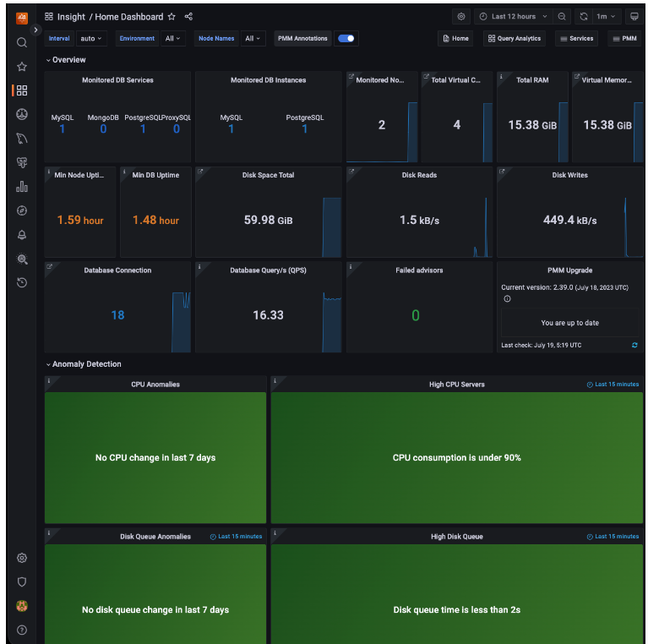The height and width of the screenshot is (644, 648).
Task: Toggle the PMM Annotations switch
Action: [x=346, y=38]
